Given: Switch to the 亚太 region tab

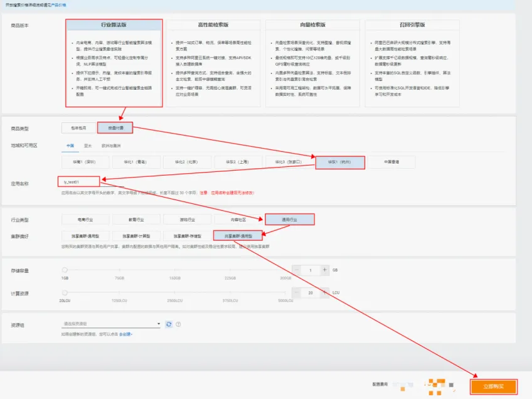Looking at the screenshot, I should (x=88, y=146).
